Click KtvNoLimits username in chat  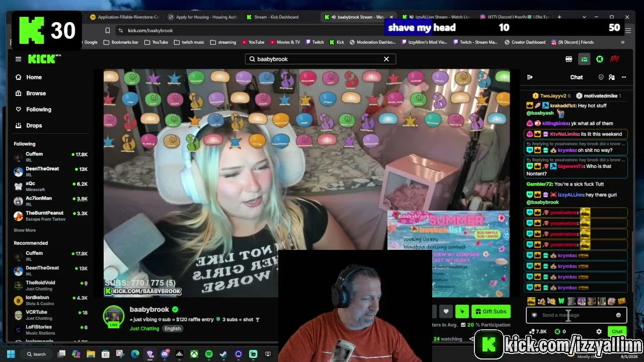point(564,134)
